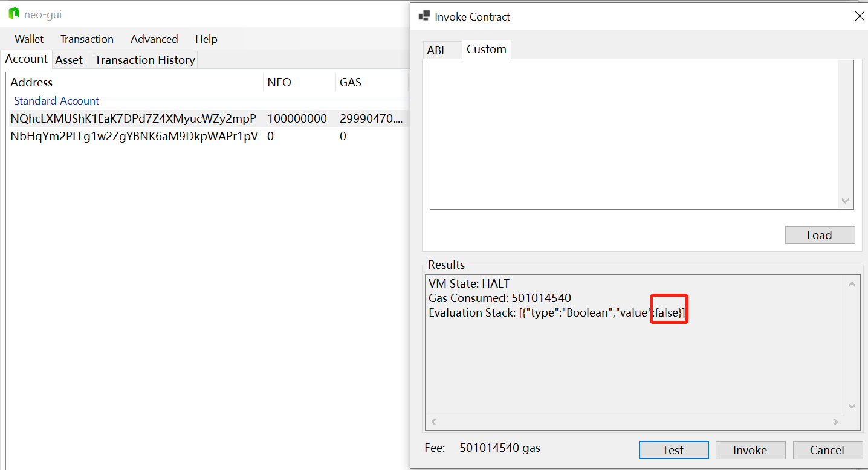The width and height of the screenshot is (868, 470).
Task: Open the Transaction menu
Action: click(87, 39)
